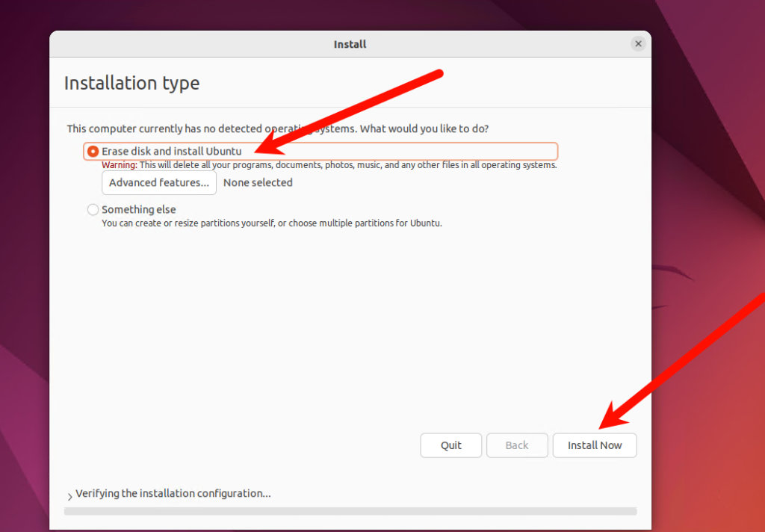Image resolution: width=765 pixels, height=532 pixels.
Task: Select the Something else radio option
Action: point(93,209)
